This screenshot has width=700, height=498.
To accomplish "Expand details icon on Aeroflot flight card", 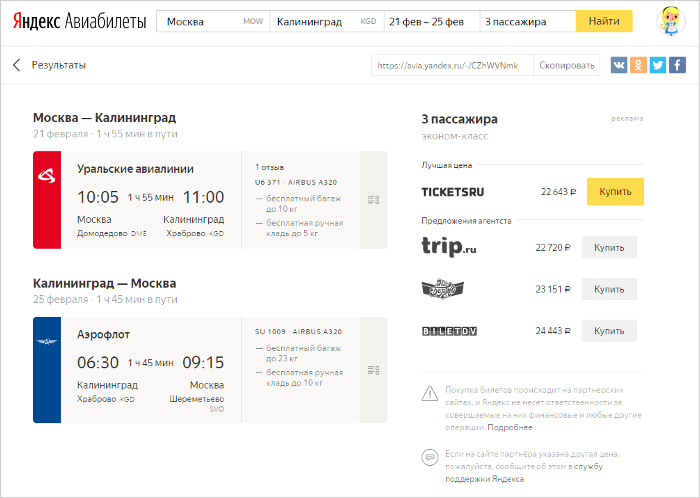I will pyautogui.click(x=374, y=370).
